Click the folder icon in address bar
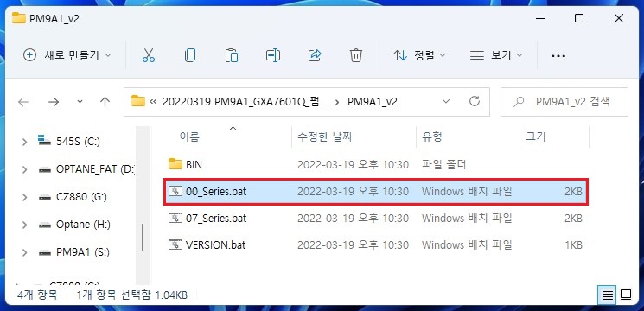This screenshot has width=644, height=311. tap(138, 101)
